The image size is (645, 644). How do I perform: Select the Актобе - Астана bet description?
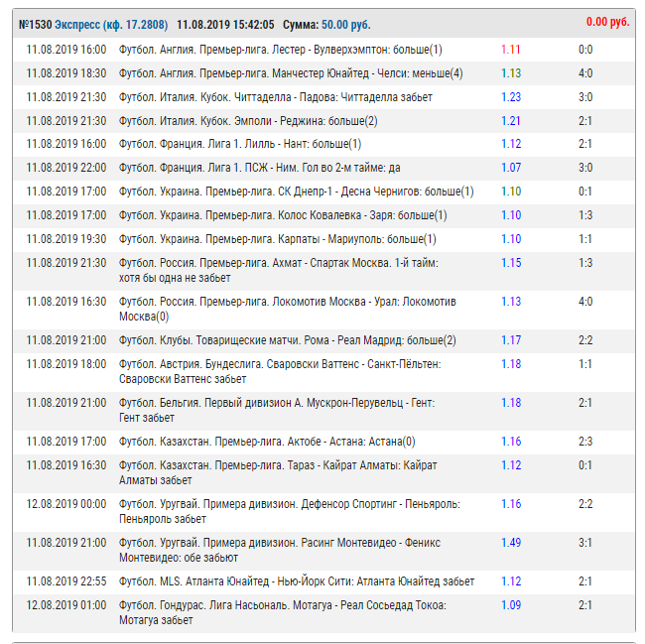pos(267,443)
